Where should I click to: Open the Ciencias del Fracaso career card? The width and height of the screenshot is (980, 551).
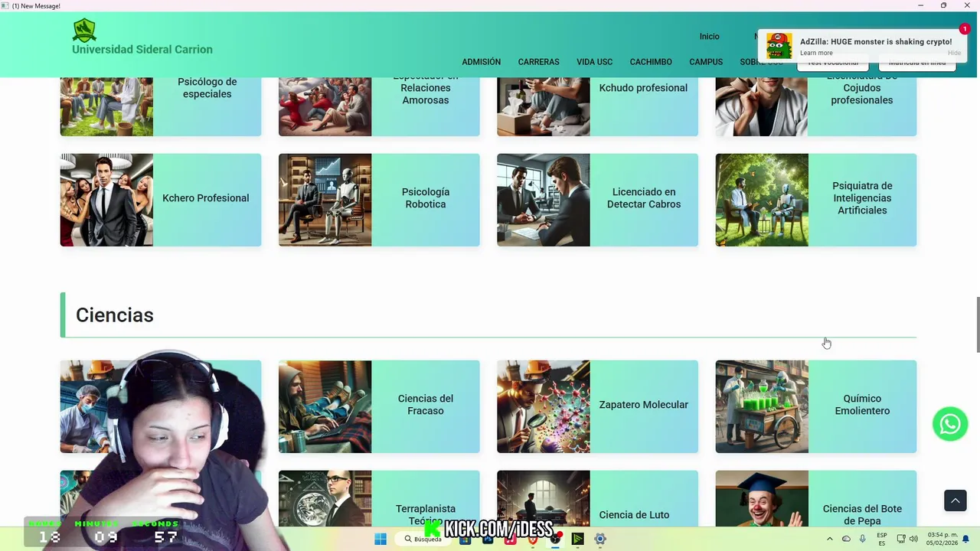379,406
